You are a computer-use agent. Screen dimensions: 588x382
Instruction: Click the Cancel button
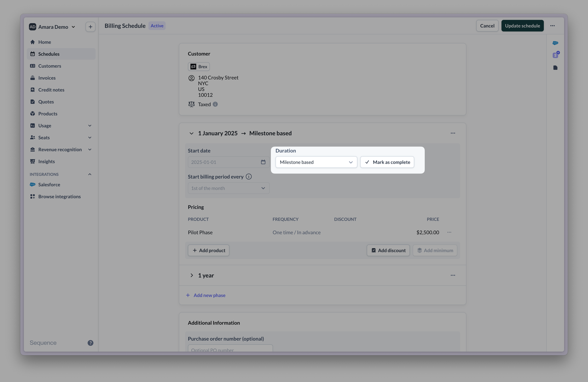pyautogui.click(x=487, y=26)
